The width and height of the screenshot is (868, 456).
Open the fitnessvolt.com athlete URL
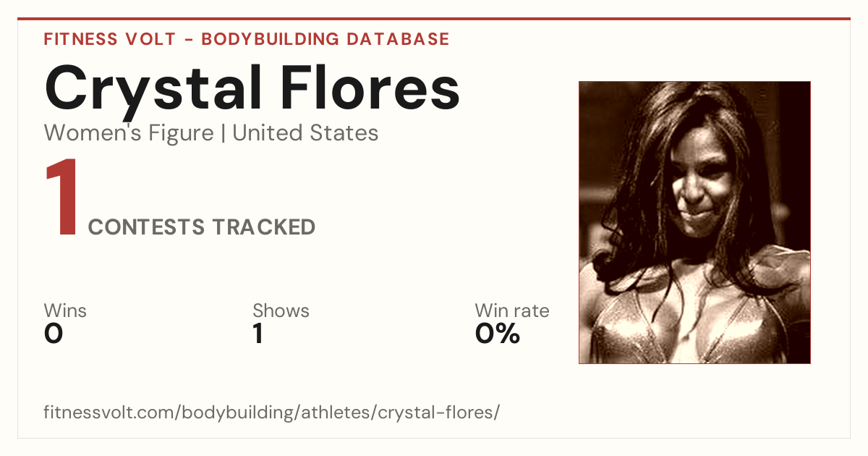272,413
